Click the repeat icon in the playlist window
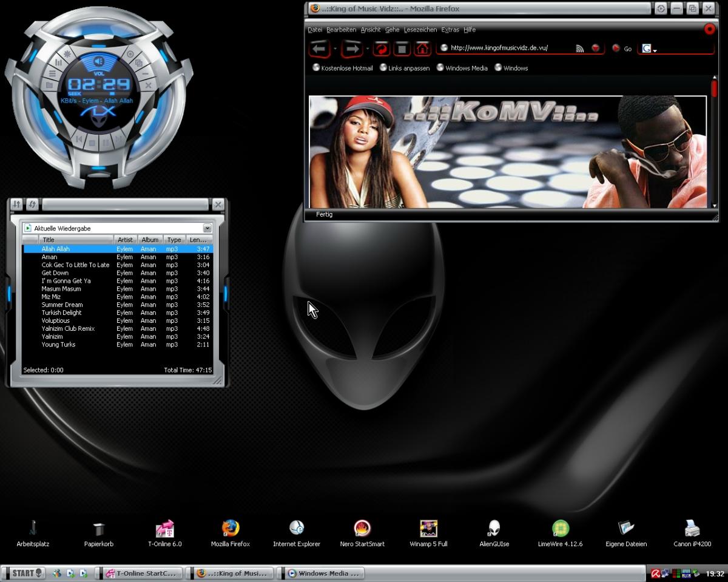 [32, 205]
